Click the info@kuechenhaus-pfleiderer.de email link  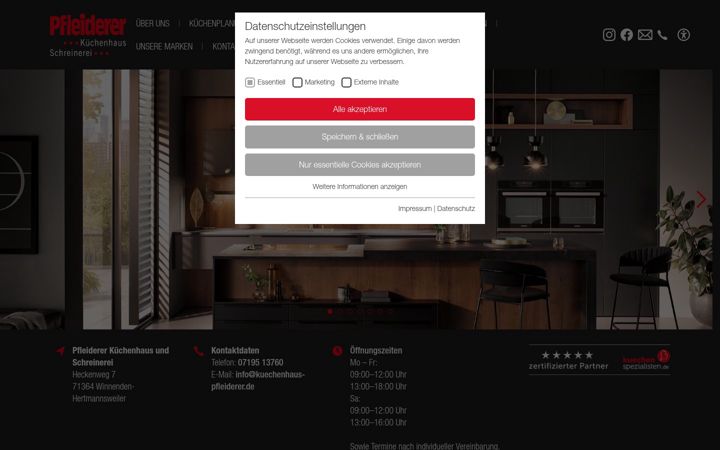coord(258,380)
